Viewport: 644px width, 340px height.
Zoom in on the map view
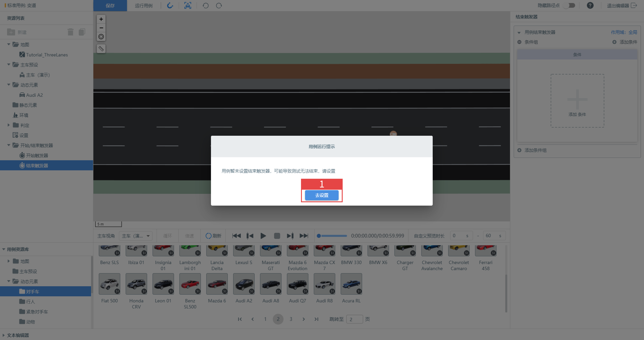(x=101, y=19)
